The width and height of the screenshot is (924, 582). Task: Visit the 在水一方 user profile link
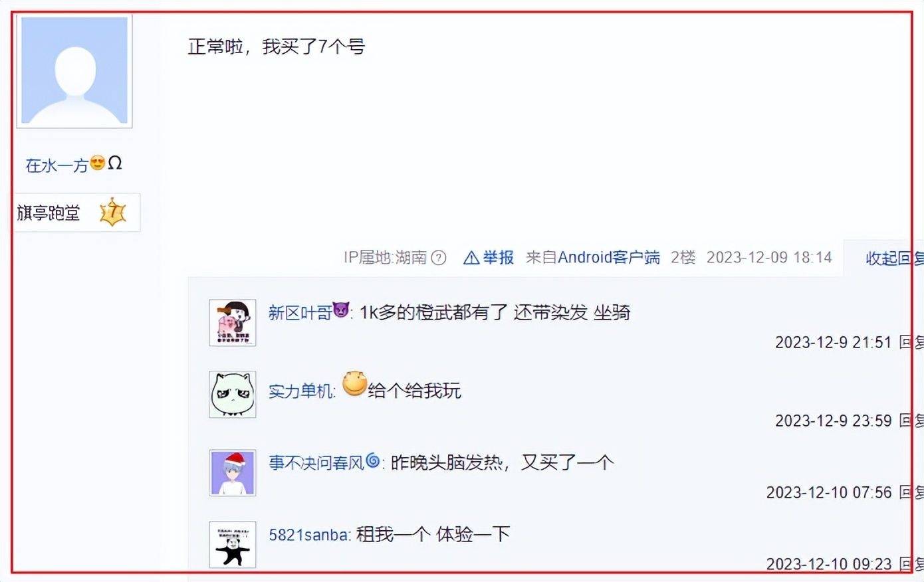tap(57, 165)
